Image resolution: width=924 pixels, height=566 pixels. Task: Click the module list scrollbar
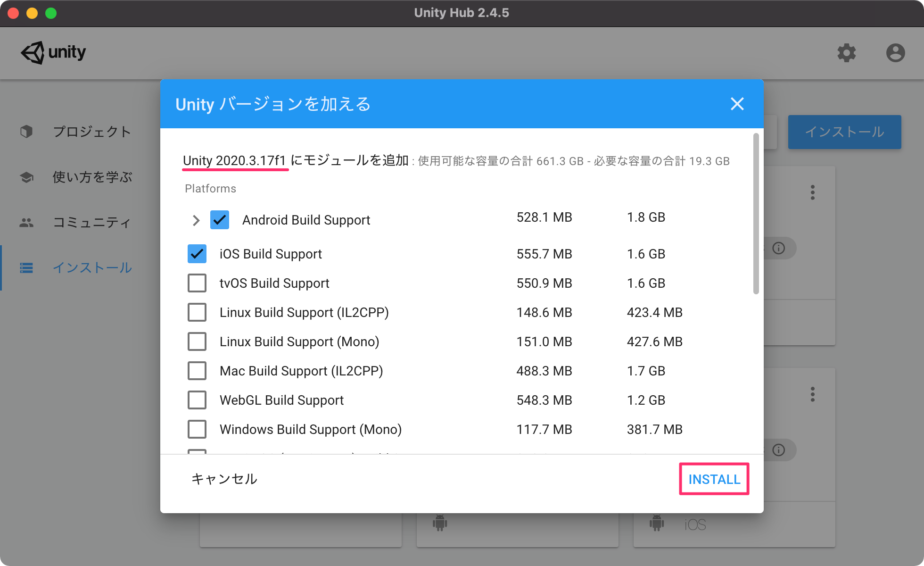click(x=756, y=214)
